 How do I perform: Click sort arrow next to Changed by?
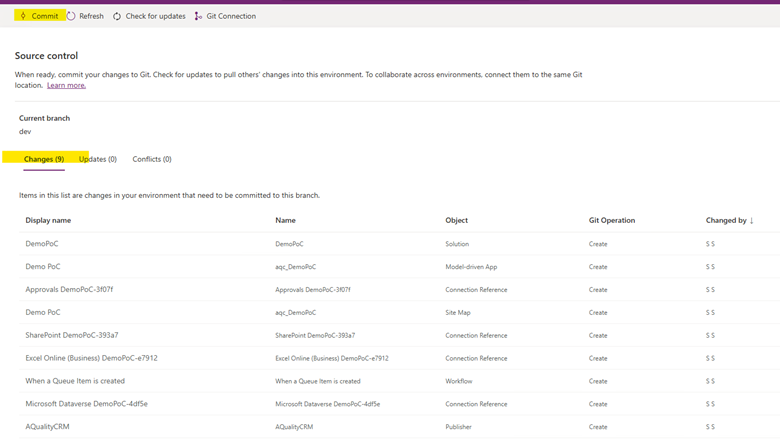pos(752,220)
